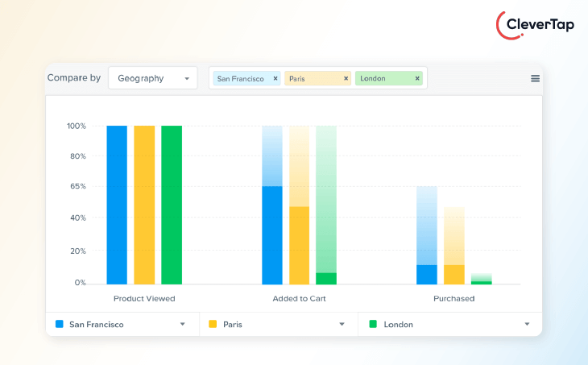Click the Product Viewed axis label
588x365 pixels.
(x=144, y=298)
